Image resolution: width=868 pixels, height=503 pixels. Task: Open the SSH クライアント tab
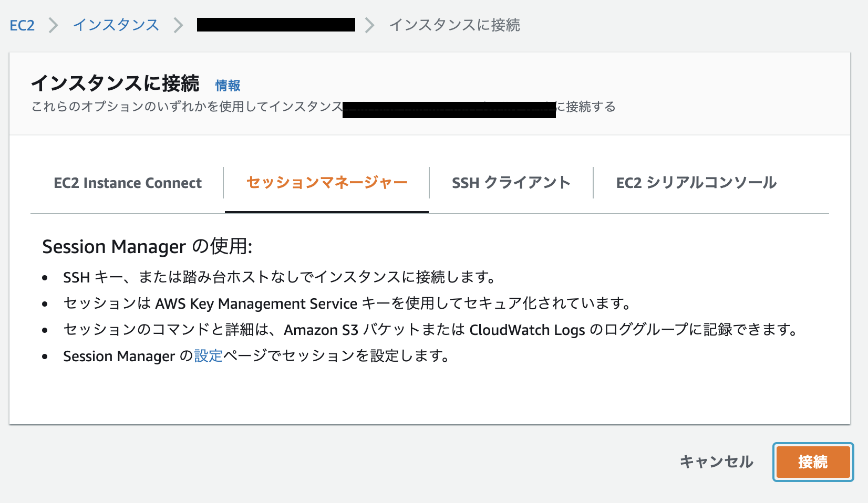(x=511, y=183)
